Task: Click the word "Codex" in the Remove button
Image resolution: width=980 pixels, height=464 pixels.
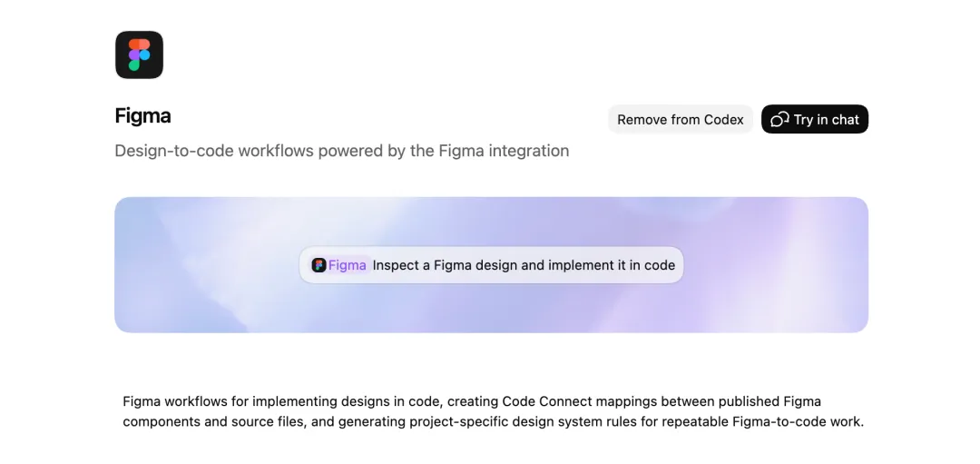Action: (x=724, y=120)
